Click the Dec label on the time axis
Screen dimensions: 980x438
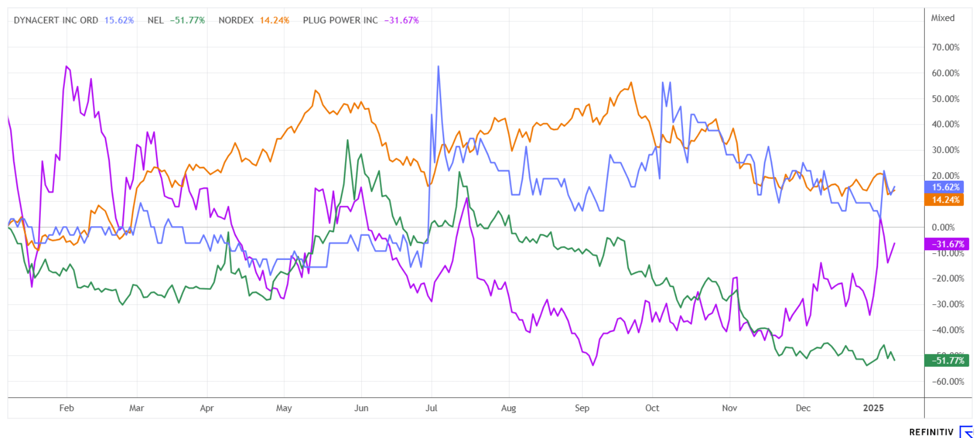pos(803,408)
